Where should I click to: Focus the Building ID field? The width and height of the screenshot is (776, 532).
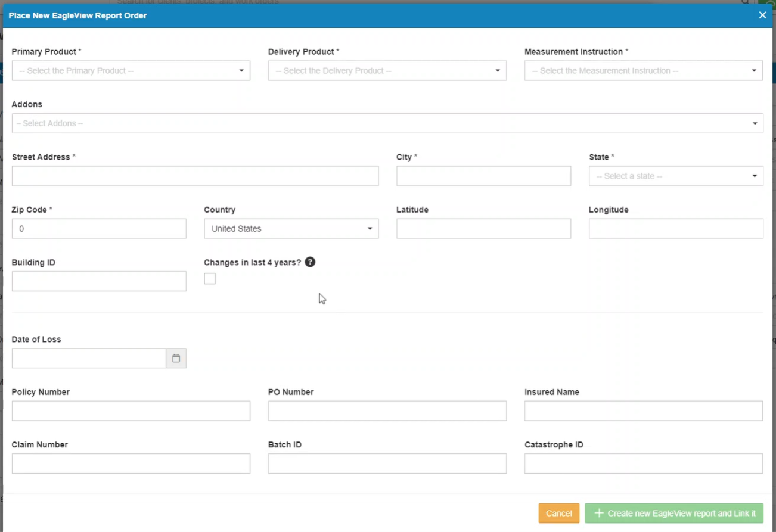[x=99, y=281]
